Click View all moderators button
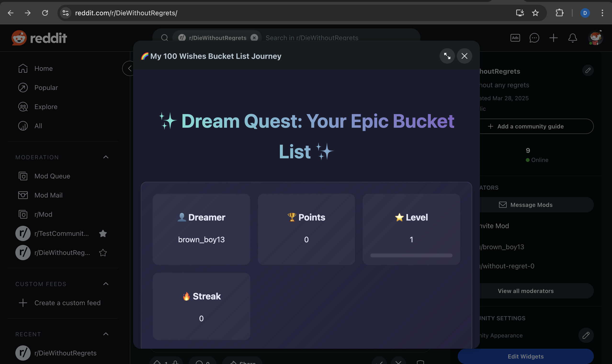This screenshot has height=364, width=612. coord(526,291)
